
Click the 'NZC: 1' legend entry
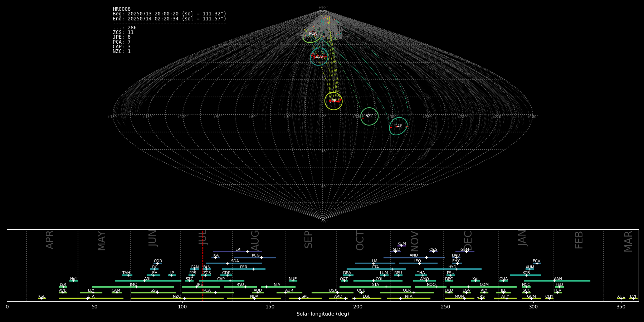tap(122, 52)
